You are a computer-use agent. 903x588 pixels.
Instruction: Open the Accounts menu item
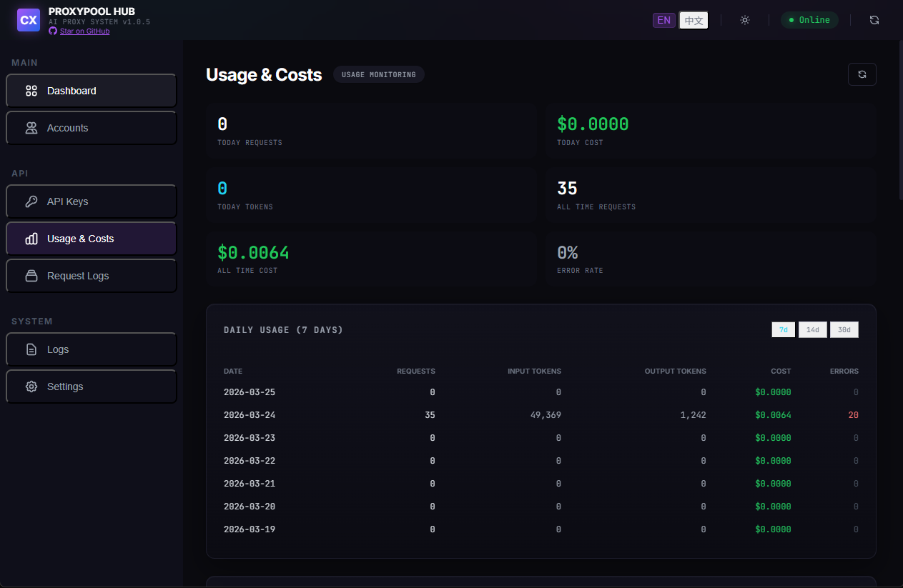coord(92,128)
